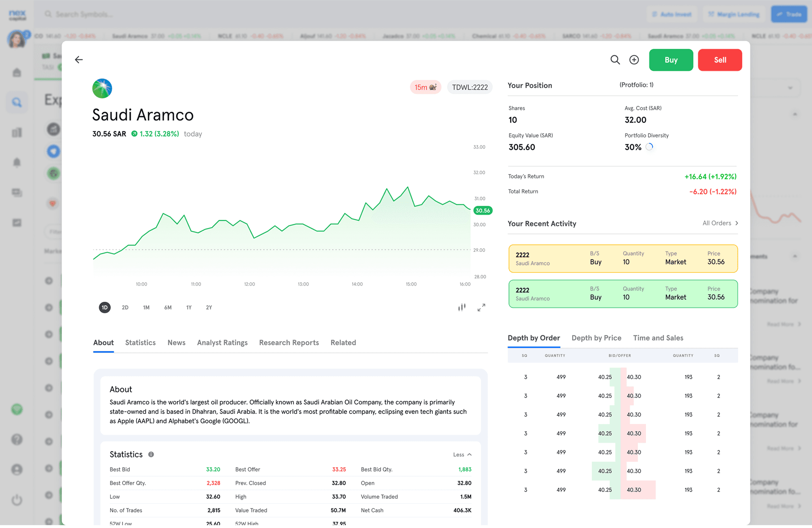812x528 pixels.
Task: Click the Best Offer value 33.25
Action: coord(339,470)
